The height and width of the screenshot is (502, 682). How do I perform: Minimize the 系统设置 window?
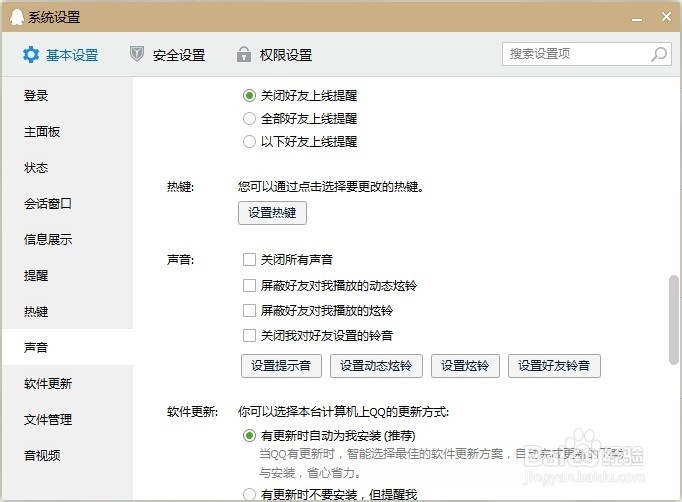tap(637, 19)
